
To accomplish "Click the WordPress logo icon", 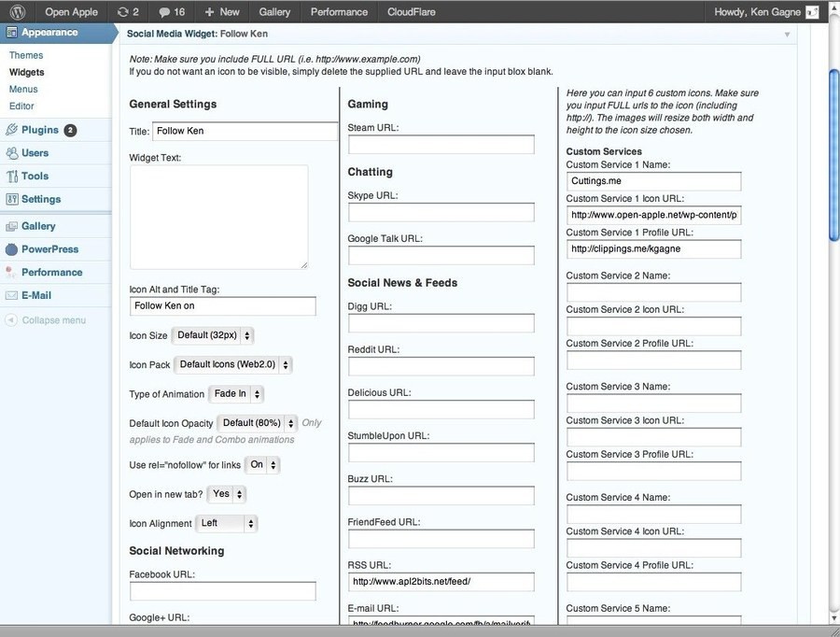I will [17, 12].
